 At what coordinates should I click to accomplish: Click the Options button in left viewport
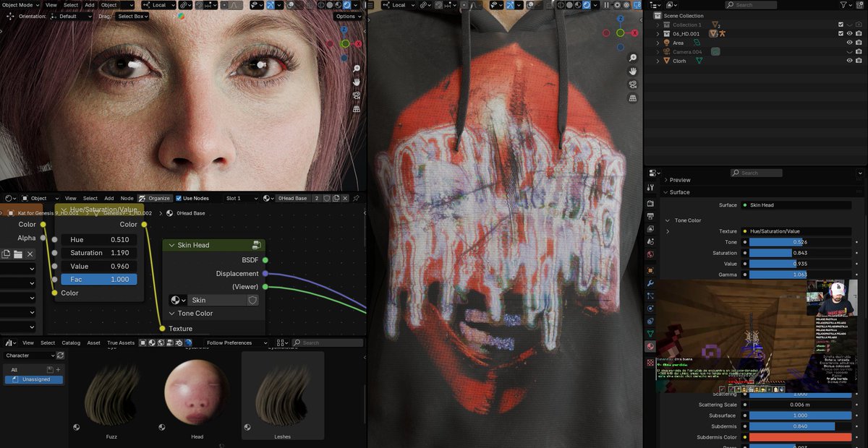click(348, 16)
